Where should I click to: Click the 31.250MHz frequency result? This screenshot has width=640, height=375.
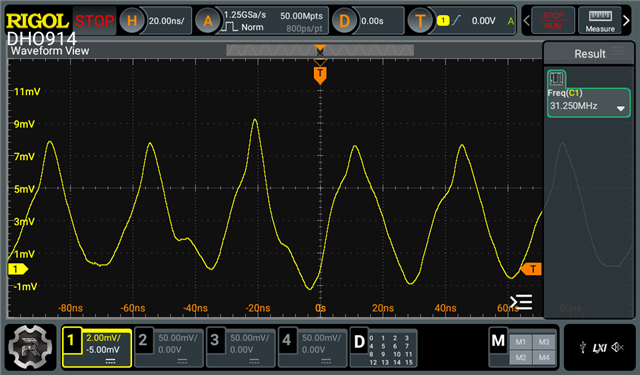coord(573,106)
